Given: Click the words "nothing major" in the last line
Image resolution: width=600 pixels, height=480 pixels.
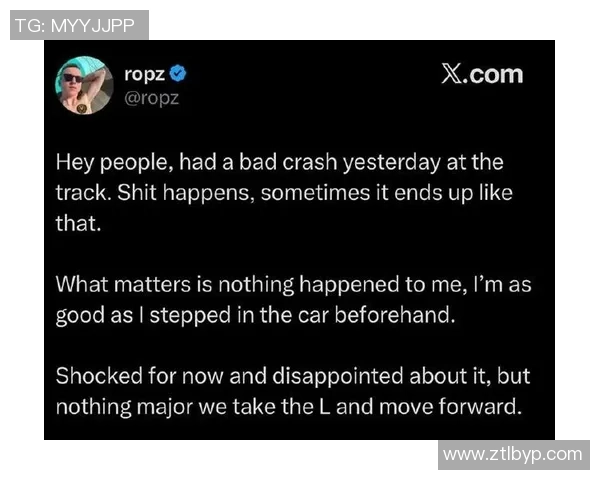Looking at the screenshot, I should pos(118,407).
